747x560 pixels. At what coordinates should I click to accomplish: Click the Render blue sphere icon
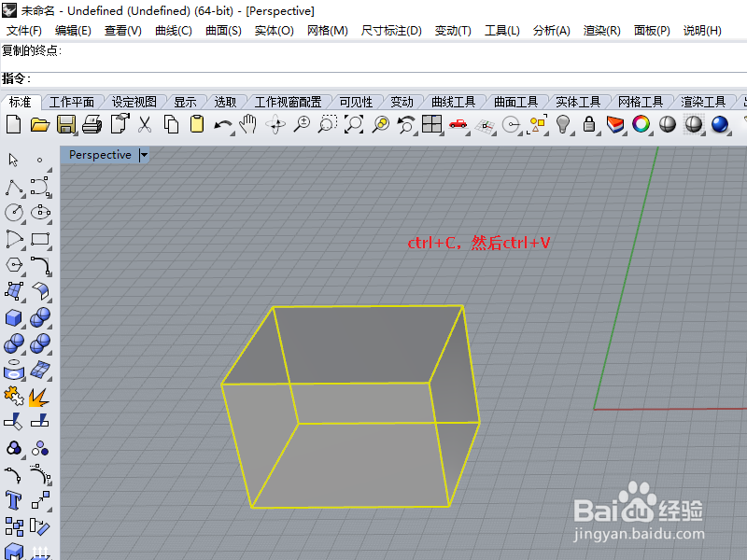(x=720, y=125)
